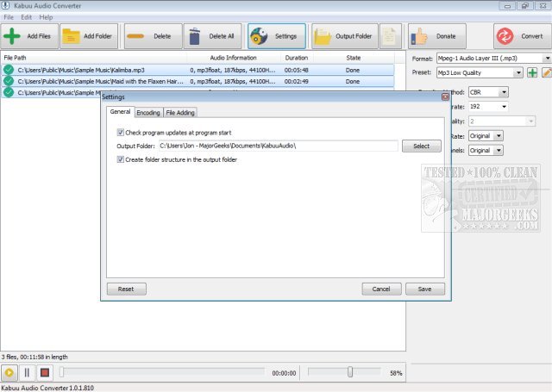Screen dimensions: 552x392
Task: Click the State column header
Action: [353, 58]
